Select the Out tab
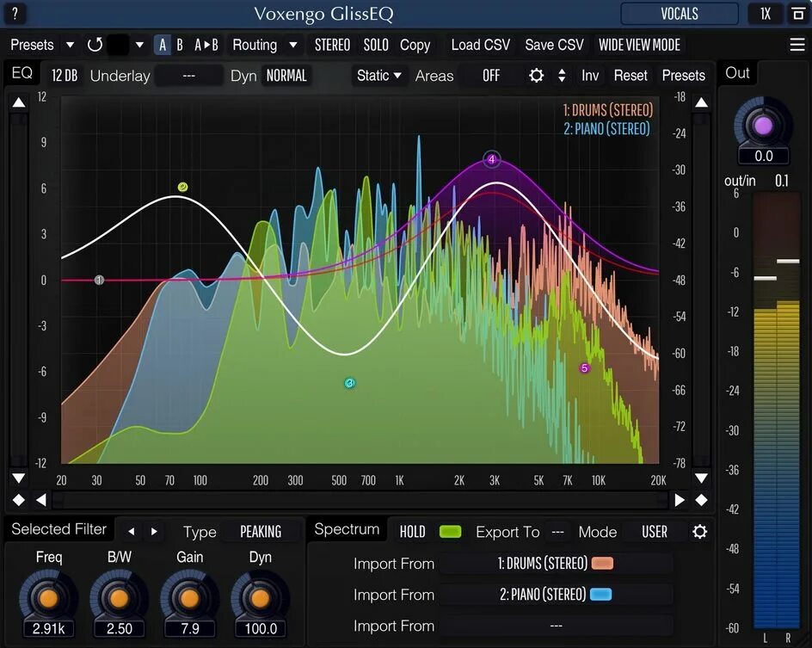The width and height of the screenshot is (812, 648). (737, 73)
